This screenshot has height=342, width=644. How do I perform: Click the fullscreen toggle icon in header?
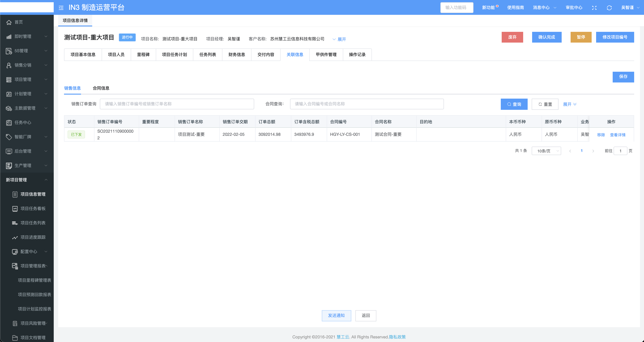594,8
